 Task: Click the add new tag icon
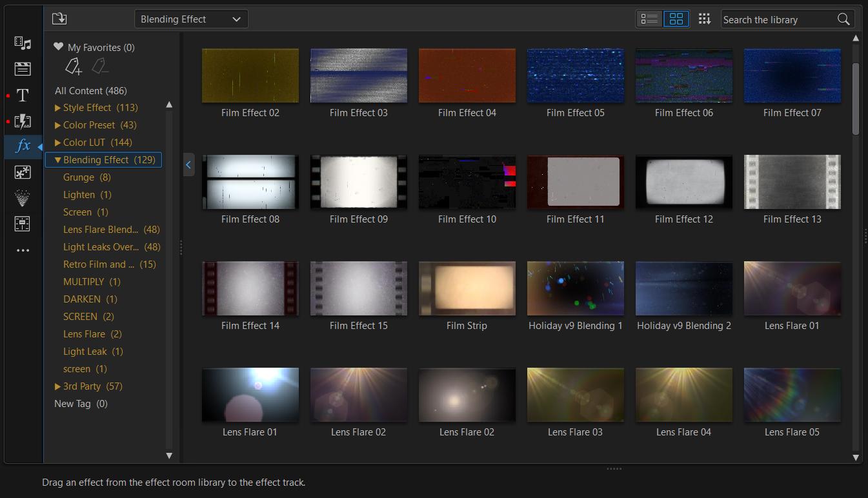click(73, 66)
